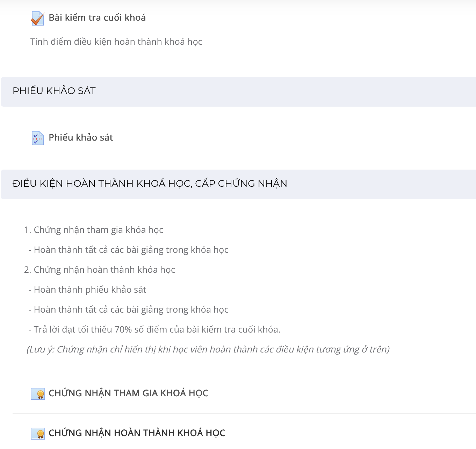Open the Phiếu khảo sát activity link
Screen dimensions: 476x449
(x=81, y=137)
